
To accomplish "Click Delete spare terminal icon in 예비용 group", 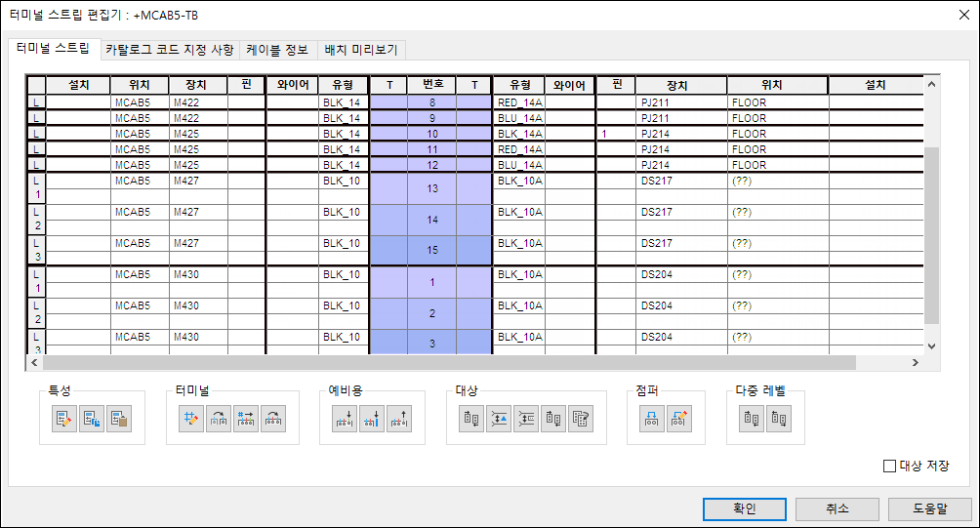I will [x=399, y=419].
